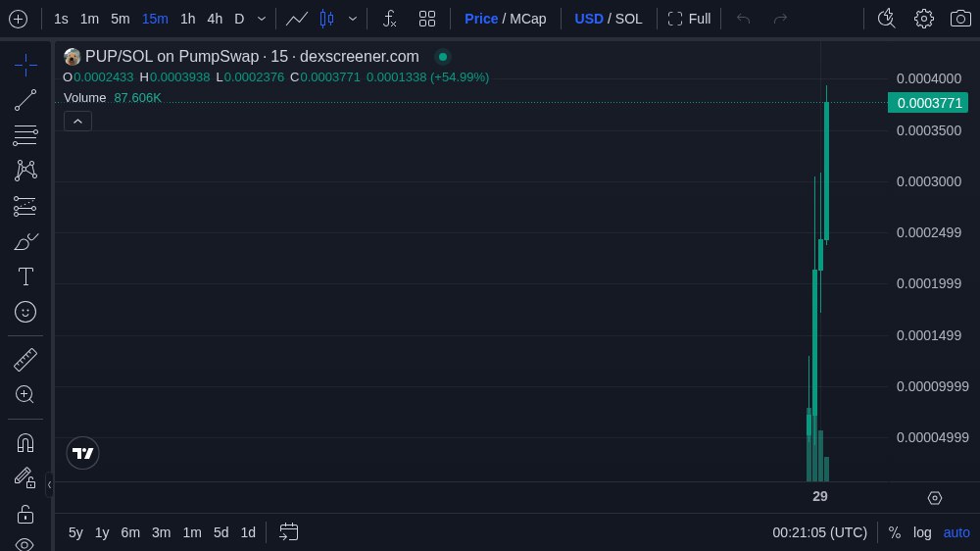Choose the Text annotation tool
This screenshot has height=551, width=980.
click(x=25, y=276)
